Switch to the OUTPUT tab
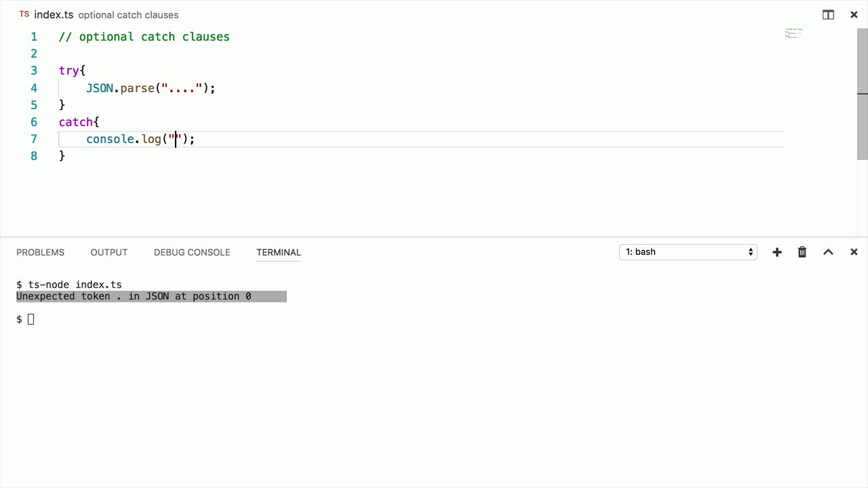Image resolution: width=868 pixels, height=488 pixels. (x=109, y=252)
